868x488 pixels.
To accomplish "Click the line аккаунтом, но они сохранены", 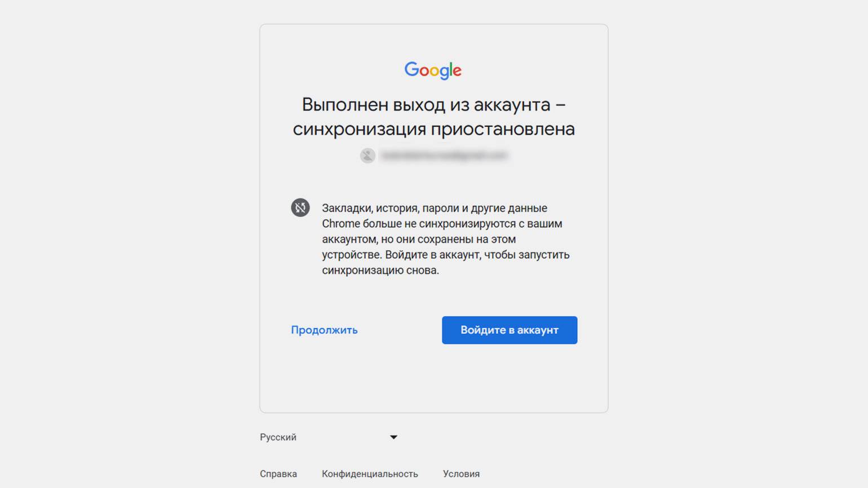I will [419, 239].
